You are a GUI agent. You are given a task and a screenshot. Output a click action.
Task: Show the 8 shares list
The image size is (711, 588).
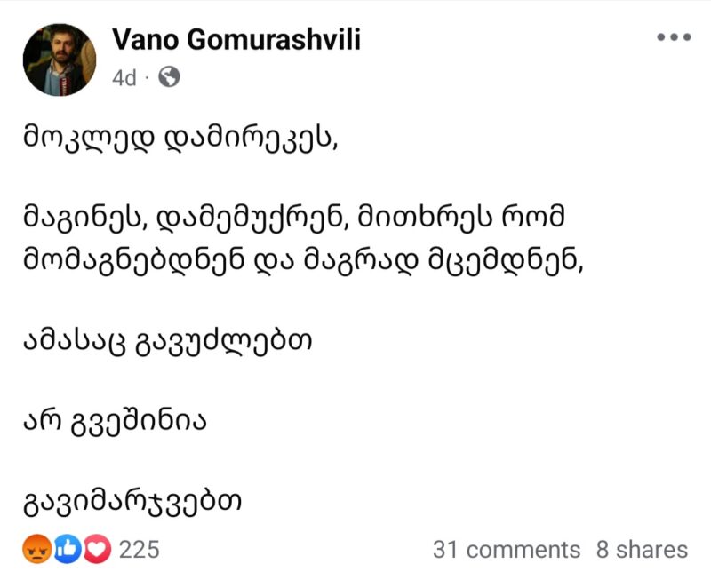642,550
